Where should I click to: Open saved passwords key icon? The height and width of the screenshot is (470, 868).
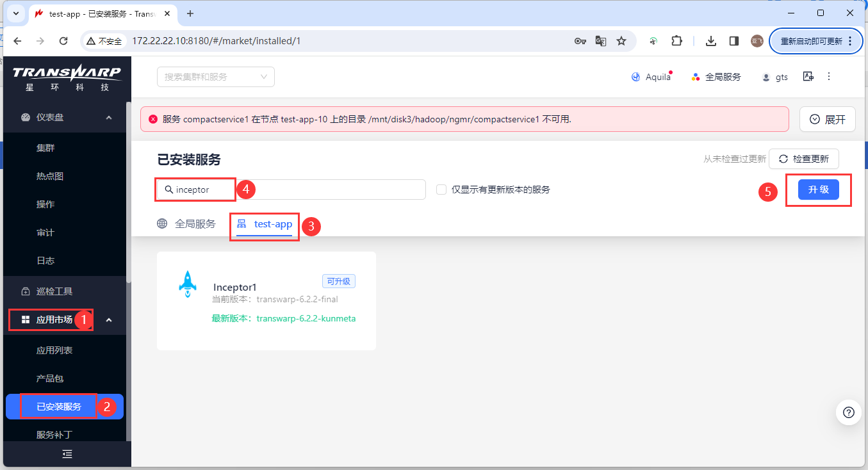pos(580,41)
